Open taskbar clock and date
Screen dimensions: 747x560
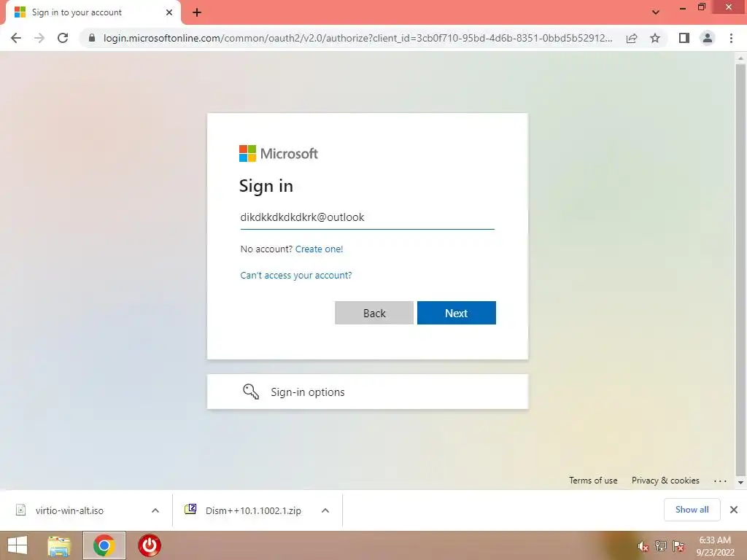(x=715, y=546)
